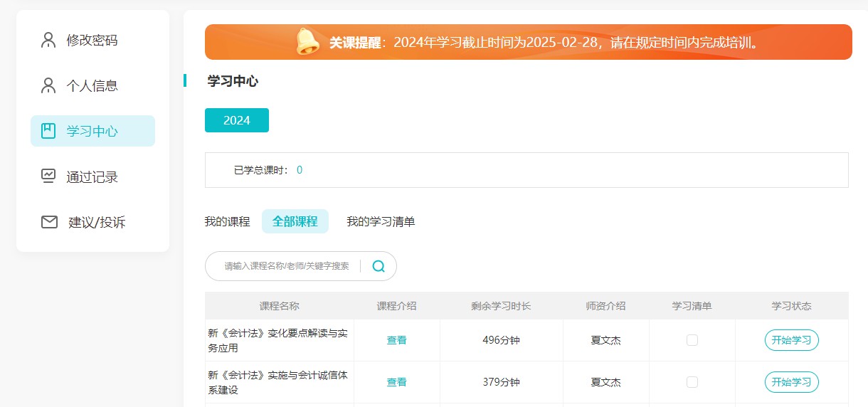Viewport: 868px width, 407px height.
Task: Click the bell icon in the reminder banner
Action: click(308, 42)
